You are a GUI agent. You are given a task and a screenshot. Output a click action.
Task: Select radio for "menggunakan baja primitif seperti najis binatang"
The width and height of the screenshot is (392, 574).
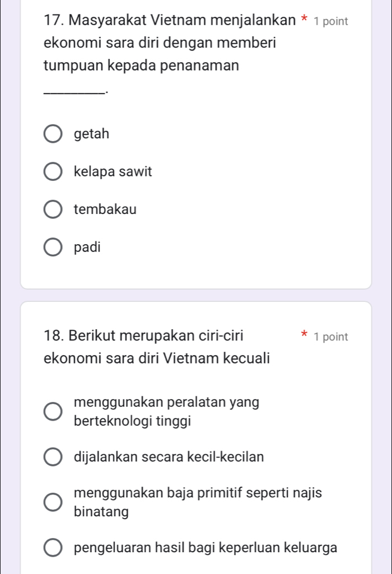click(x=54, y=502)
